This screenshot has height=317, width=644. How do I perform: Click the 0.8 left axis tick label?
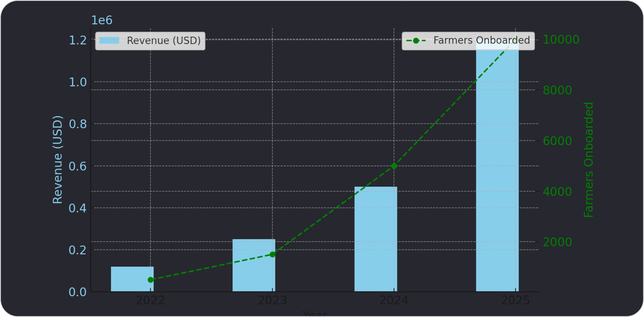tap(78, 124)
